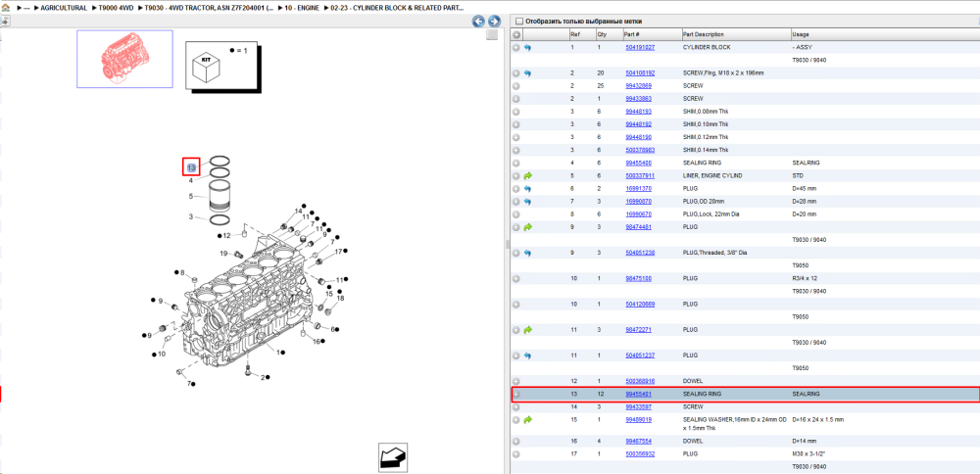Click green arrow icon in LINER, ENGINE CYLIND row
Screen dimensions: 980x474
[x=527, y=175]
